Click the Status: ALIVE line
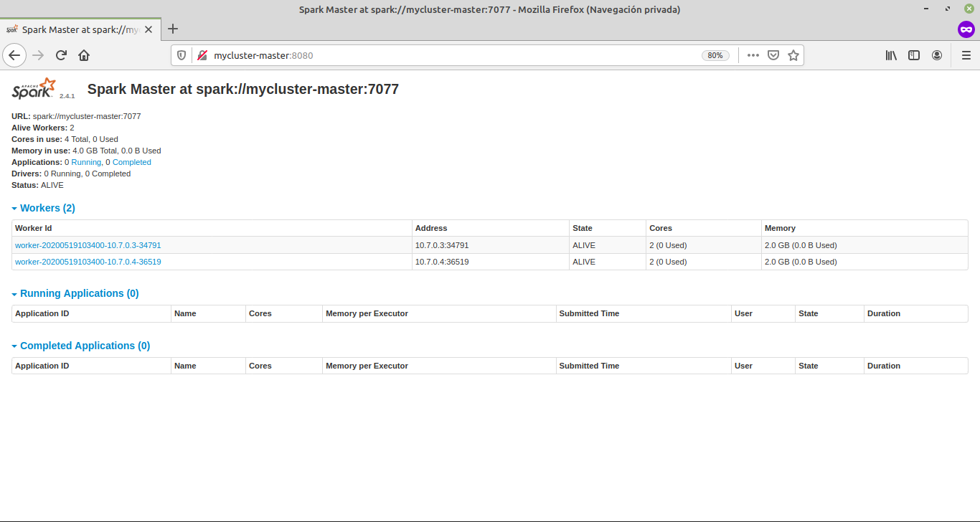The height and width of the screenshot is (522, 980). 37,185
